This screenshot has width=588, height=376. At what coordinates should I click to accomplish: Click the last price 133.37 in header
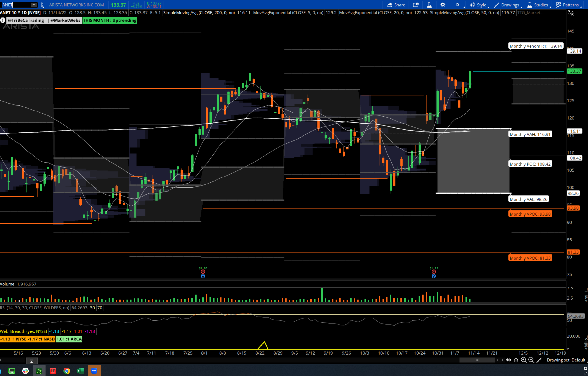pyautogui.click(x=119, y=5)
